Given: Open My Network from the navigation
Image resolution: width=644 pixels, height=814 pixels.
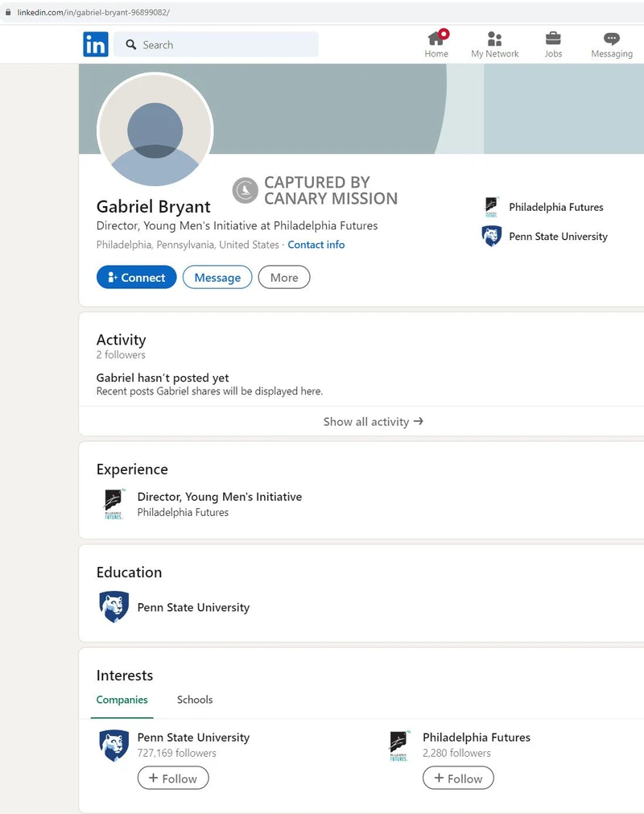Looking at the screenshot, I should (494, 44).
